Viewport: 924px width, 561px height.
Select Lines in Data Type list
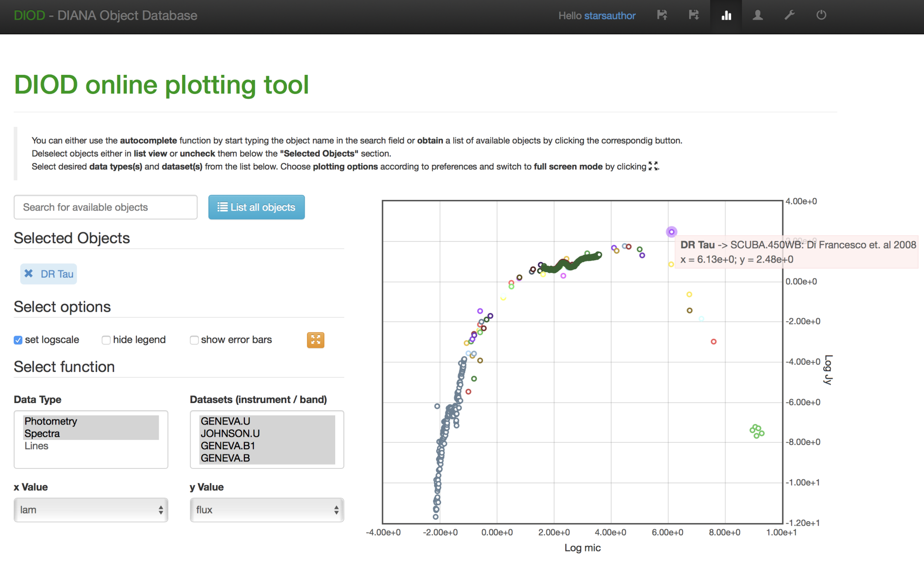point(91,446)
